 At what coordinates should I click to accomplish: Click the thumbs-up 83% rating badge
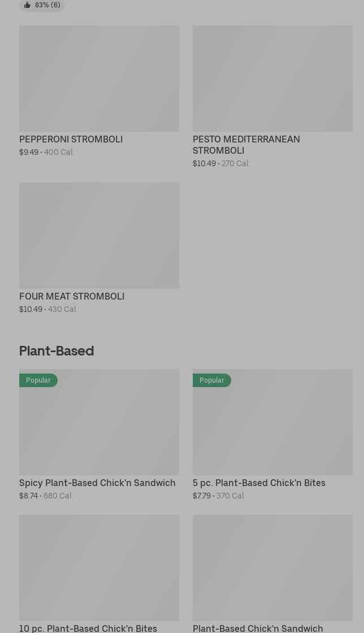[42, 5]
